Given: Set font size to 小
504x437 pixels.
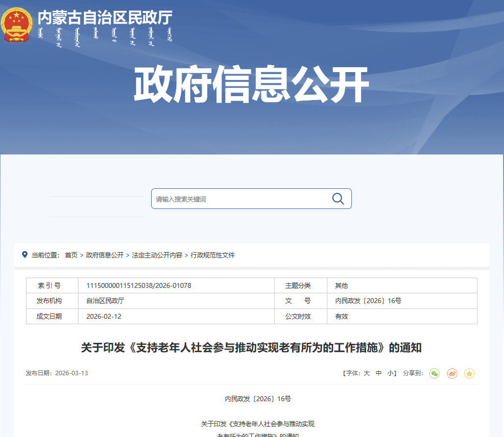Looking at the screenshot, I should pos(390,373).
